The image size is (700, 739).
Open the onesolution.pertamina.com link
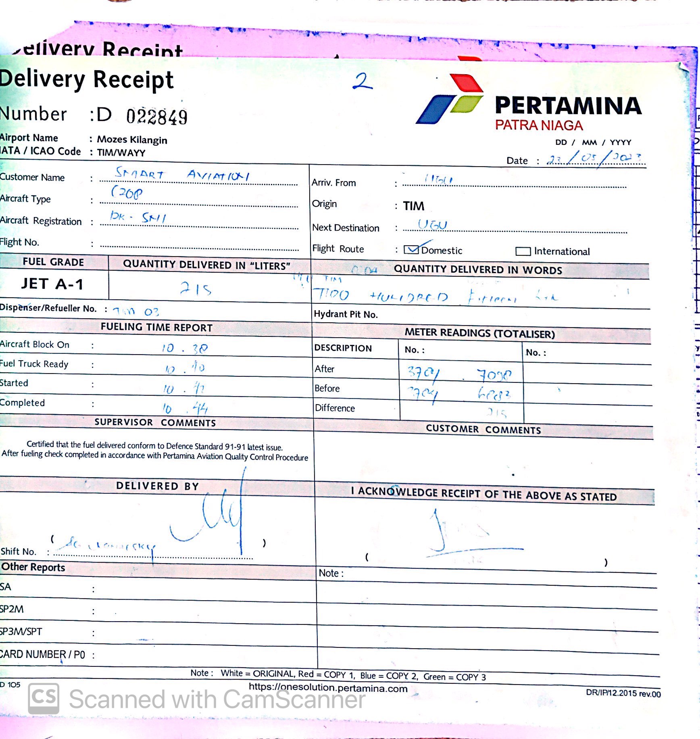point(328,688)
